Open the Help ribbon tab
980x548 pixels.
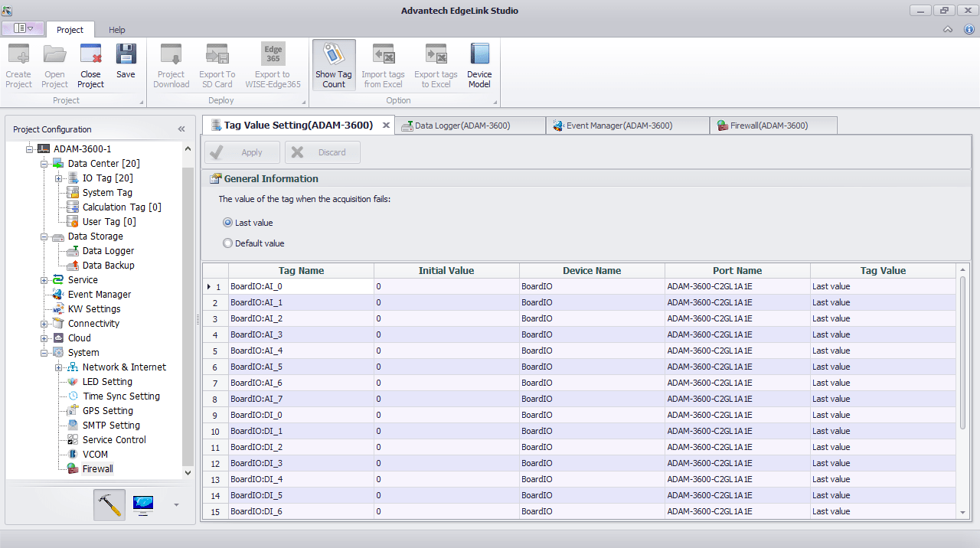pos(117,30)
